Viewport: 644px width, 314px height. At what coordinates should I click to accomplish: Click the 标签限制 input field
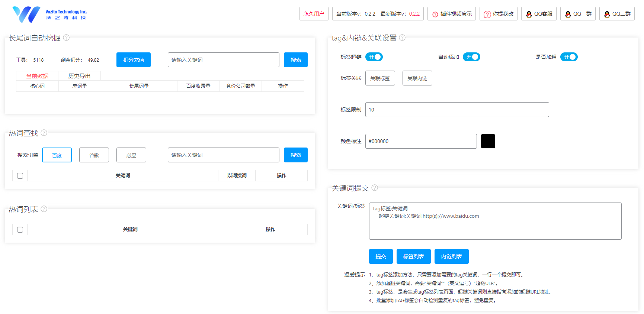click(457, 110)
